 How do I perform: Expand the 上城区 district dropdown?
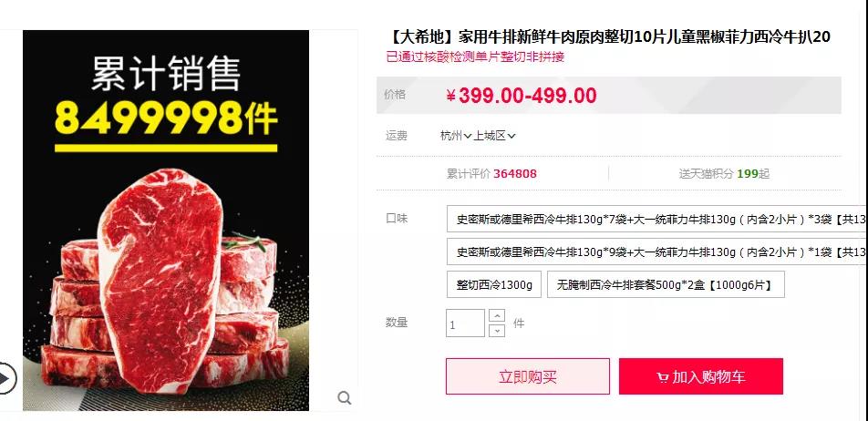[494, 136]
